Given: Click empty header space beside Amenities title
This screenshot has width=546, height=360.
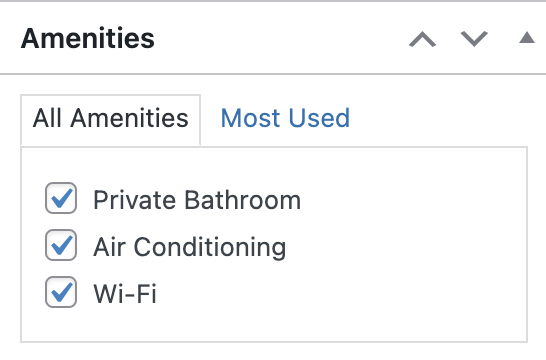Looking at the screenshot, I should (279, 38).
